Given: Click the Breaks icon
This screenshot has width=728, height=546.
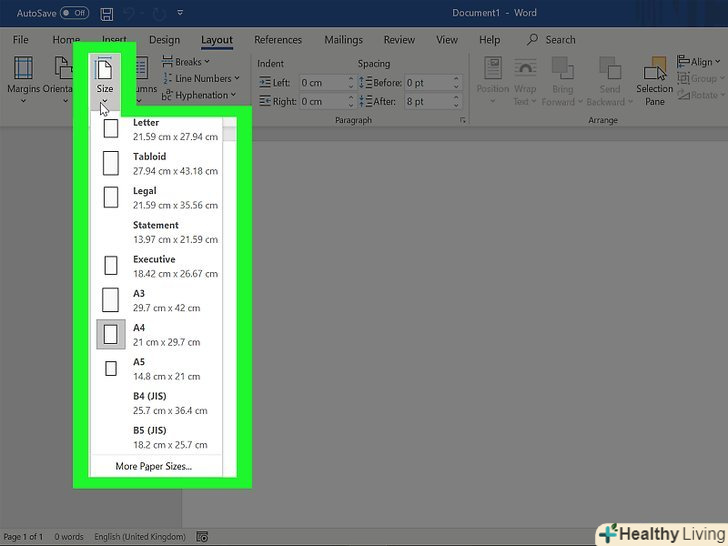Looking at the screenshot, I should [x=167, y=61].
